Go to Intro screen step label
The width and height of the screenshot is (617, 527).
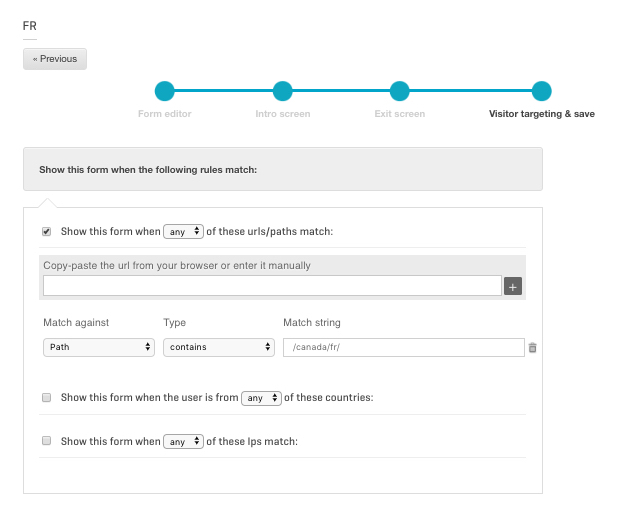tap(283, 114)
